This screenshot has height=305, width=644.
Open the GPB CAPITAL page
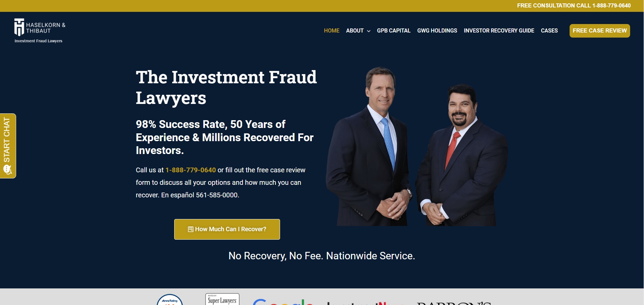coord(394,30)
